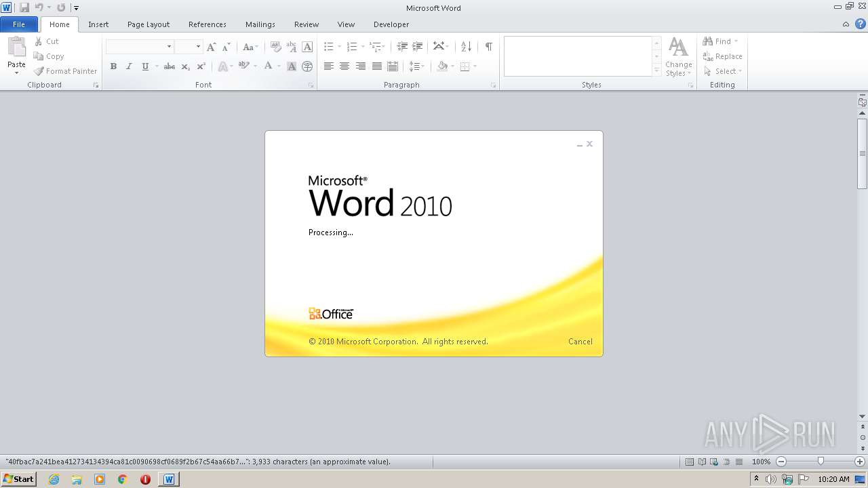The image size is (868, 488).
Task: Open the Select dropdown
Action: 723,71
